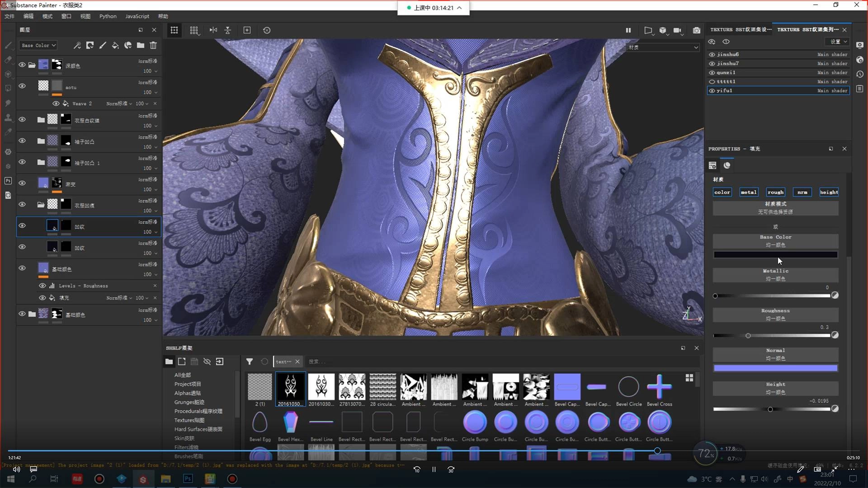Open the Base Color channel dropdown

click(x=38, y=45)
